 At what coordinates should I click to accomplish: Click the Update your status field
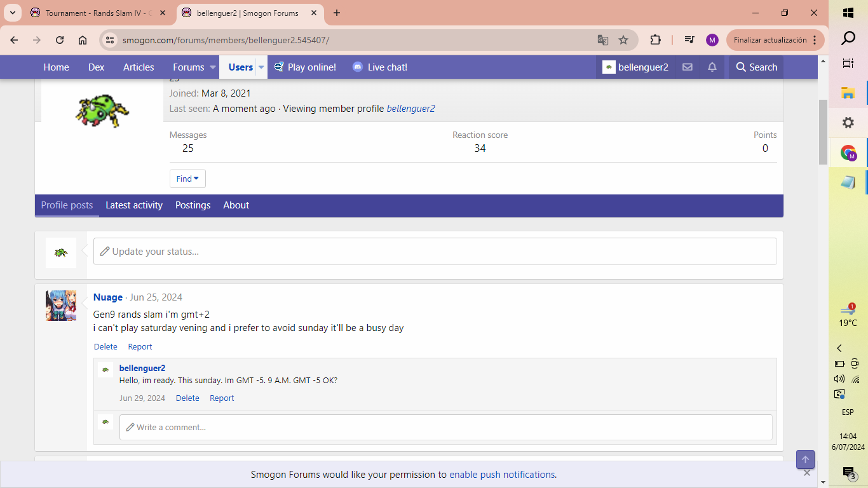pos(435,252)
